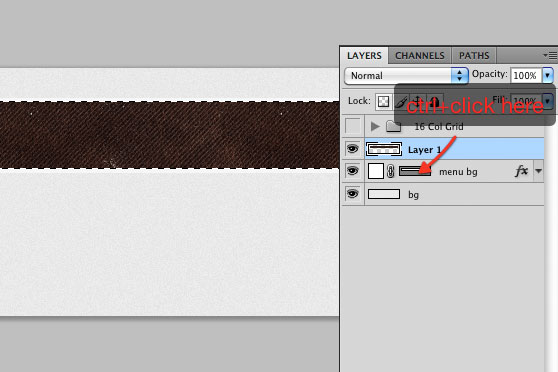Click the Opacity 100% input field
The height and width of the screenshot is (372, 558).
[526, 75]
